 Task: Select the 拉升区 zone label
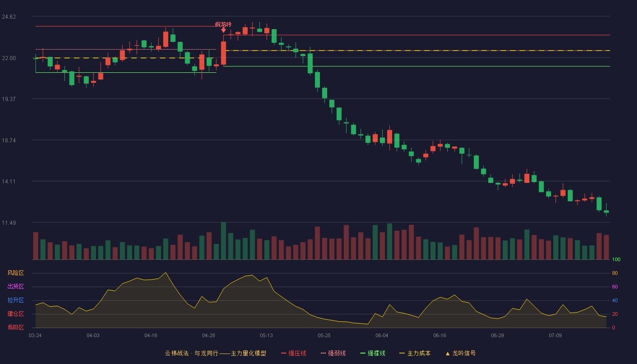click(15, 300)
